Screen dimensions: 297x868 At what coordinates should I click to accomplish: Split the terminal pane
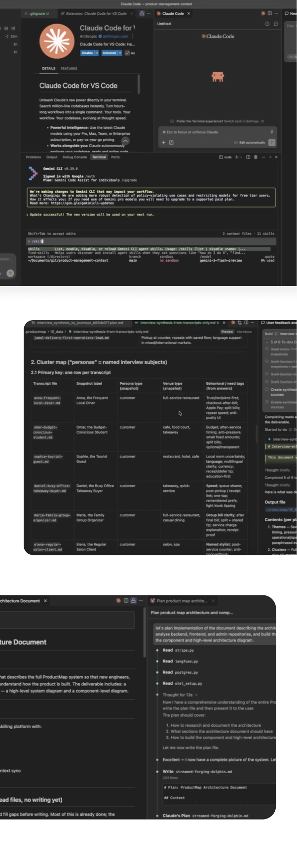pyautogui.click(x=248, y=157)
